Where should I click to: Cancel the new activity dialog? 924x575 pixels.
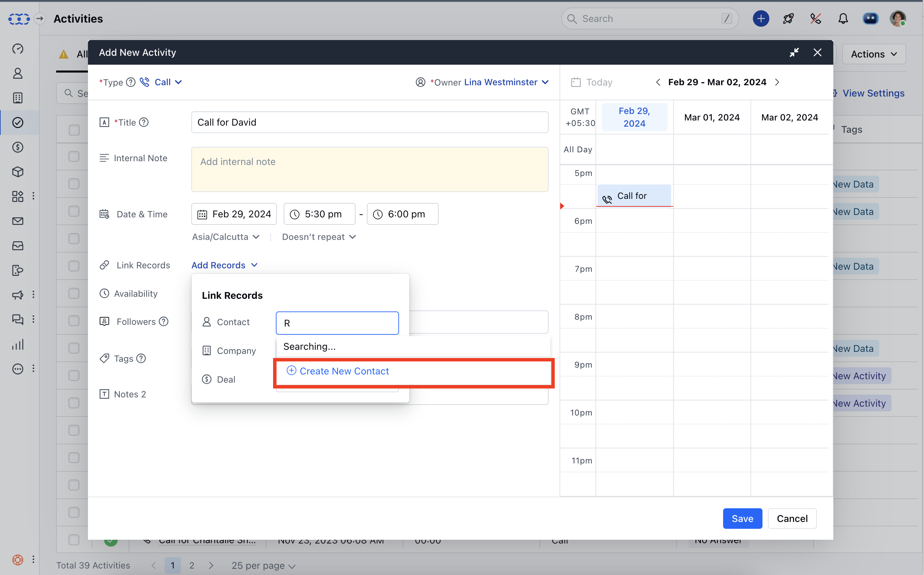point(792,518)
